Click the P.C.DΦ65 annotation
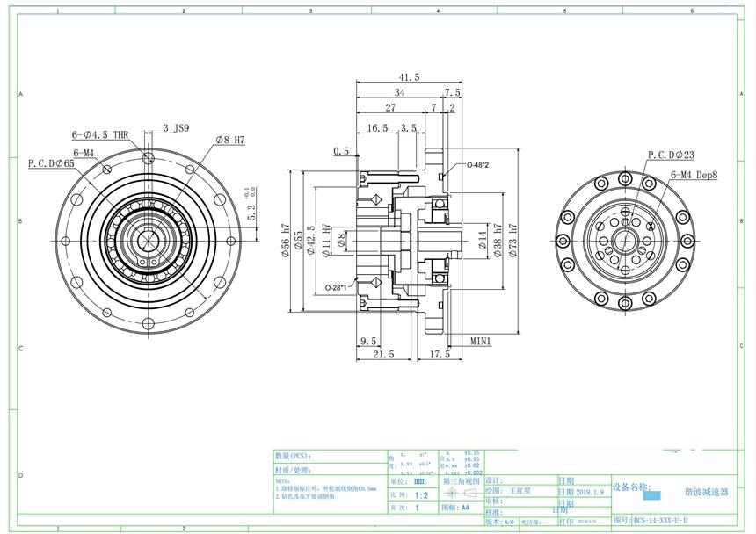756x534 pixels. [x=52, y=163]
